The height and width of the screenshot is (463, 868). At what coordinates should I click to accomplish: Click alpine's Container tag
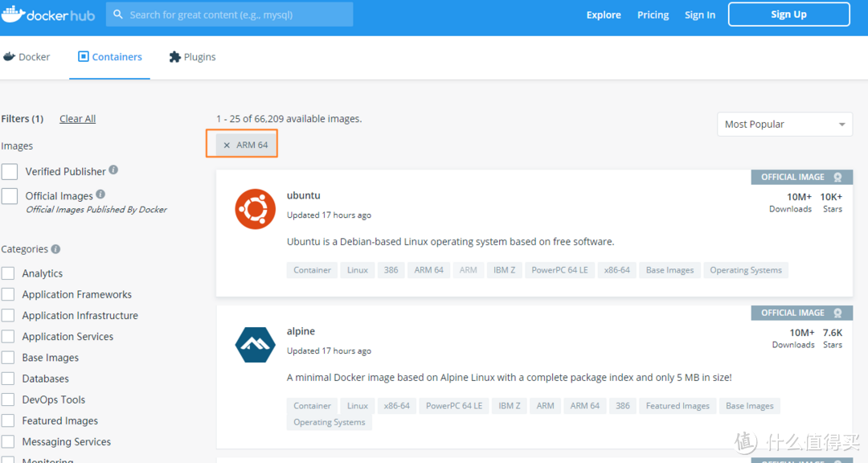coord(312,406)
